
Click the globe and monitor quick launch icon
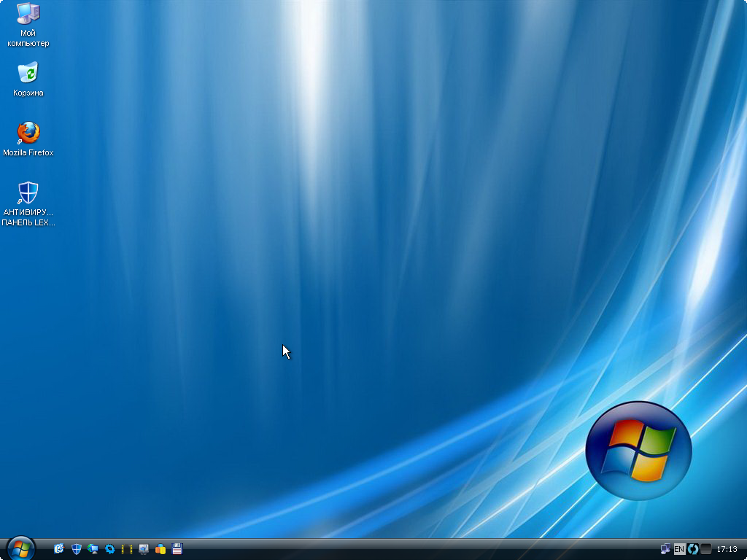click(x=93, y=549)
